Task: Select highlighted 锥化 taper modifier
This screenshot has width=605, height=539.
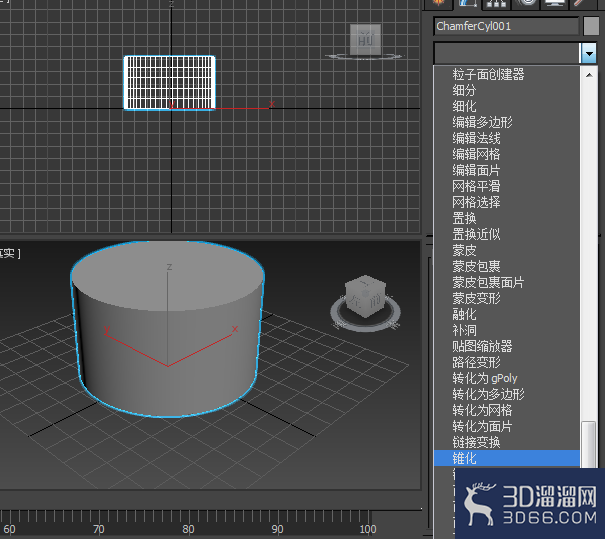Action: coord(507,458)
